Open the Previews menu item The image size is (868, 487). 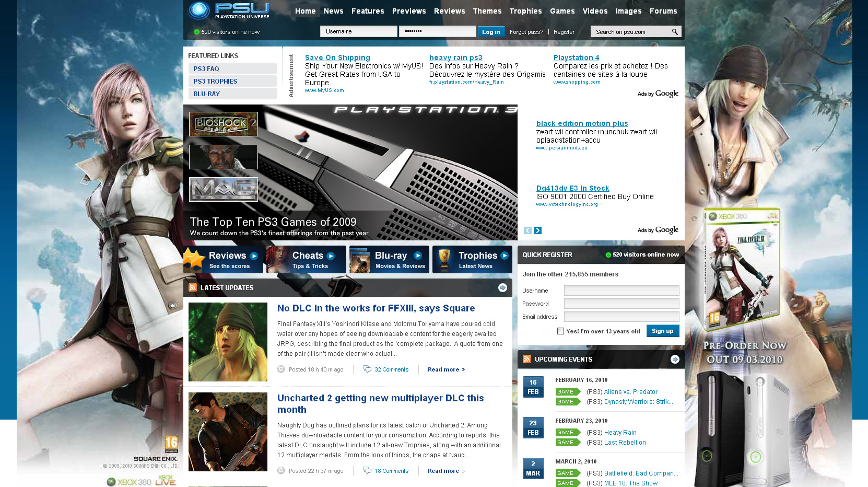pyautogui.click(x=409, y=11)
